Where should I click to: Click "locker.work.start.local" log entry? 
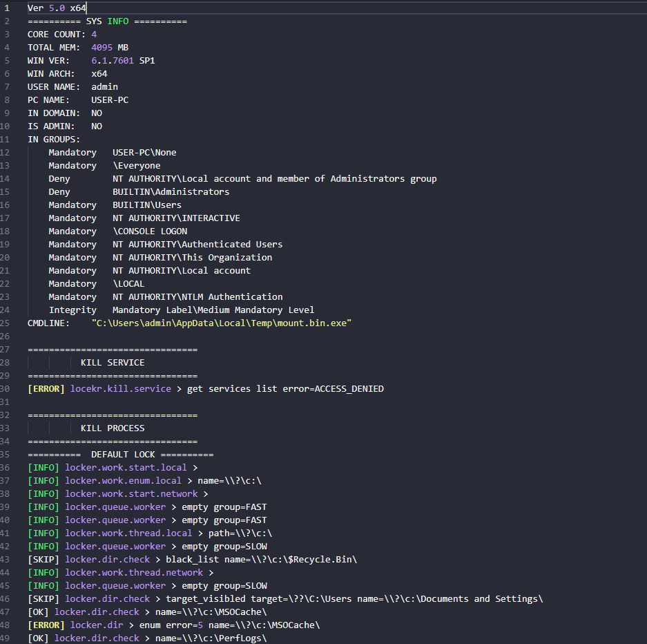click(126, 468)
